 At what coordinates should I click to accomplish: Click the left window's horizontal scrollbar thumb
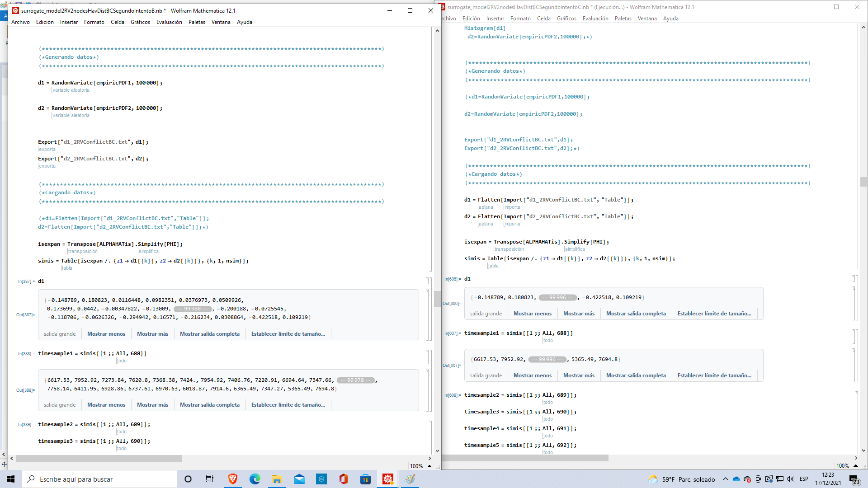(x=99, y=459)
